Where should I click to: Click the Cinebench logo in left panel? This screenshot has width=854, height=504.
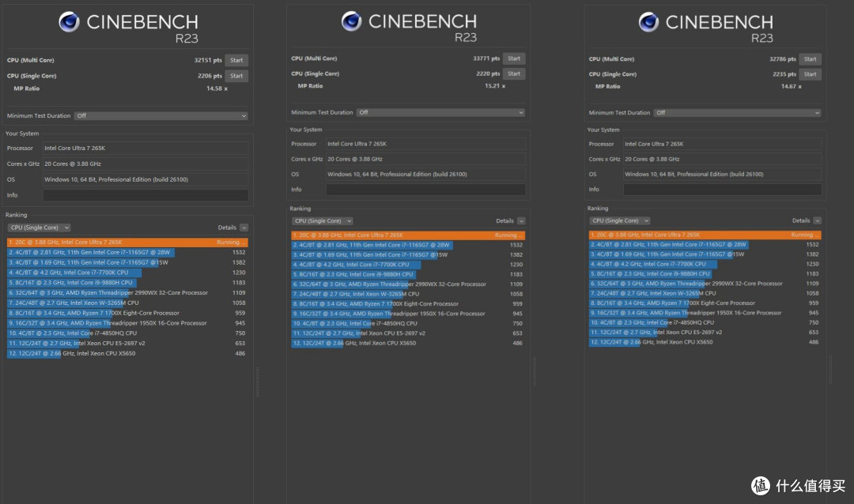click(x=69, y=22)
